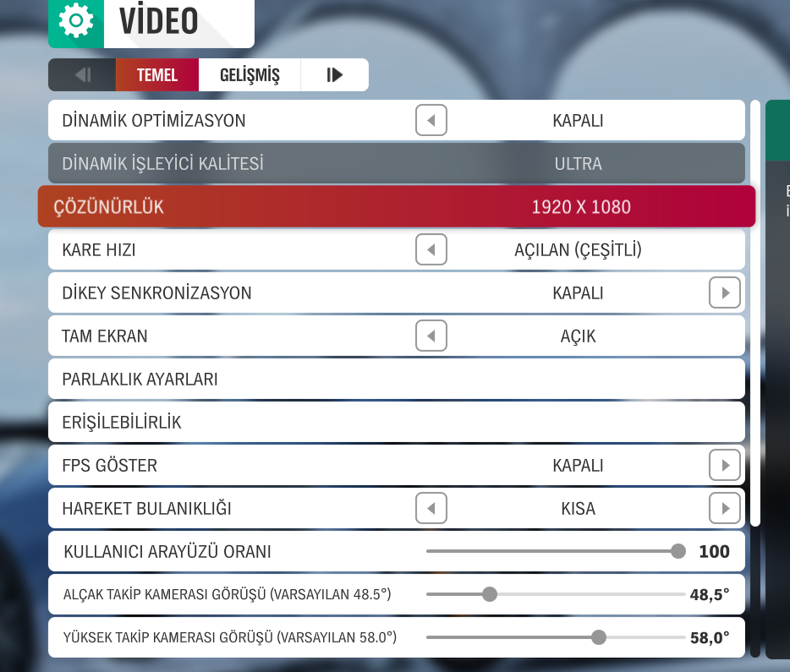
Task: Click right arrow for FPS Göster
Action: [x=725, y=465]
